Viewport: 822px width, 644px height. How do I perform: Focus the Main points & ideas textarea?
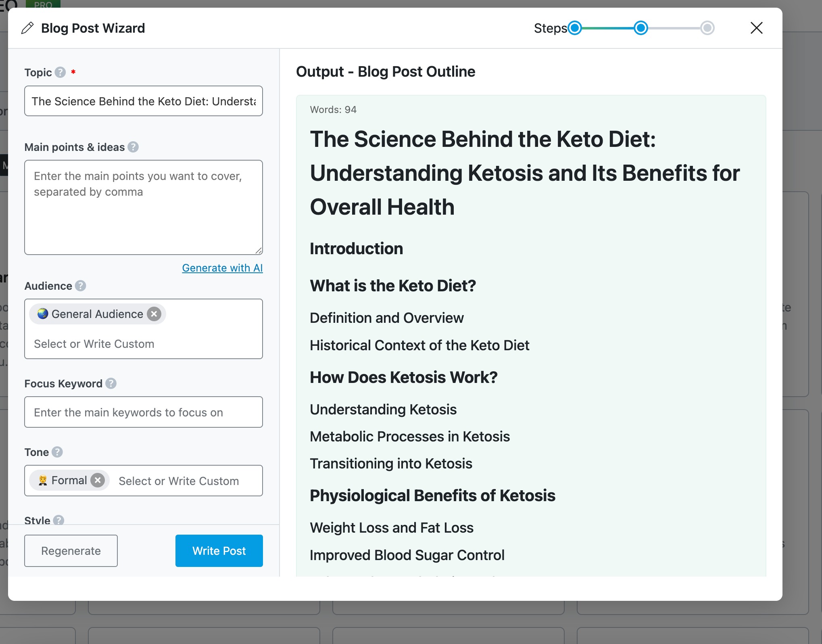click(x=144, y=207)
